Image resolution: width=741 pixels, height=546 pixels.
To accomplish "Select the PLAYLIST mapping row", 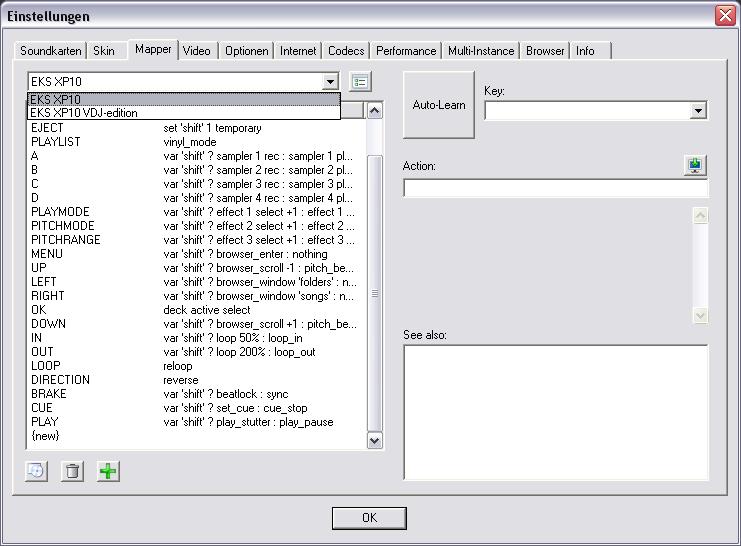I will tap(197, 142).
